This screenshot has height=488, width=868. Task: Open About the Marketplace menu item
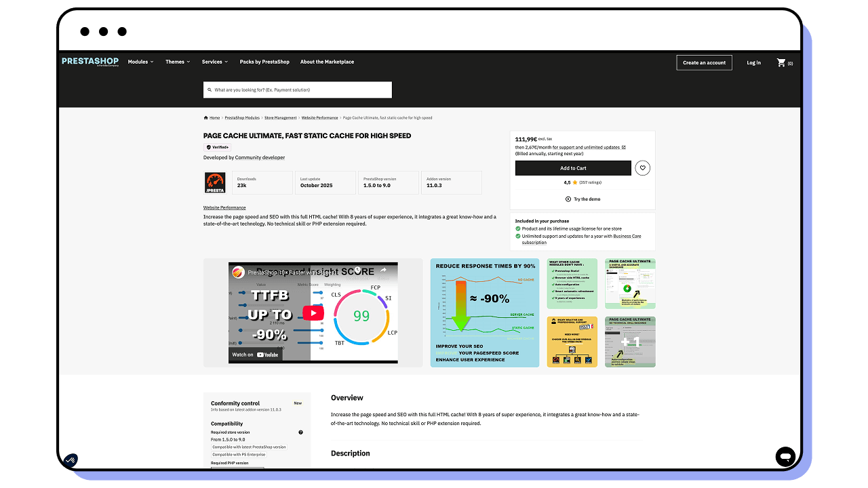point(327,62)
